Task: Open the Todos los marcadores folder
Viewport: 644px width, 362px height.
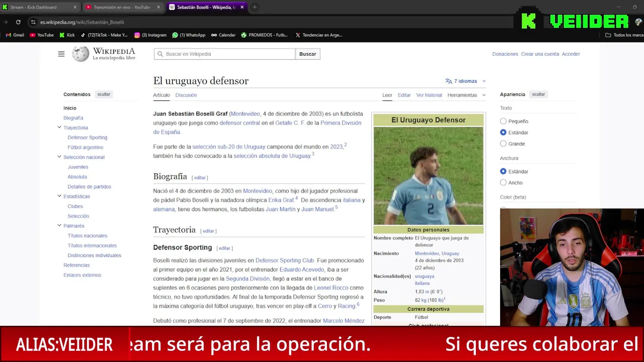Action: 624,35
